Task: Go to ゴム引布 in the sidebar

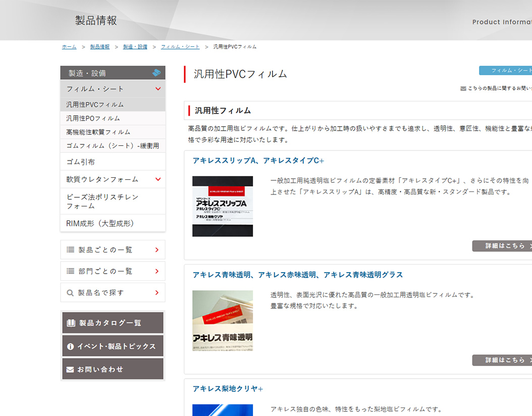Action: point(113,162)
